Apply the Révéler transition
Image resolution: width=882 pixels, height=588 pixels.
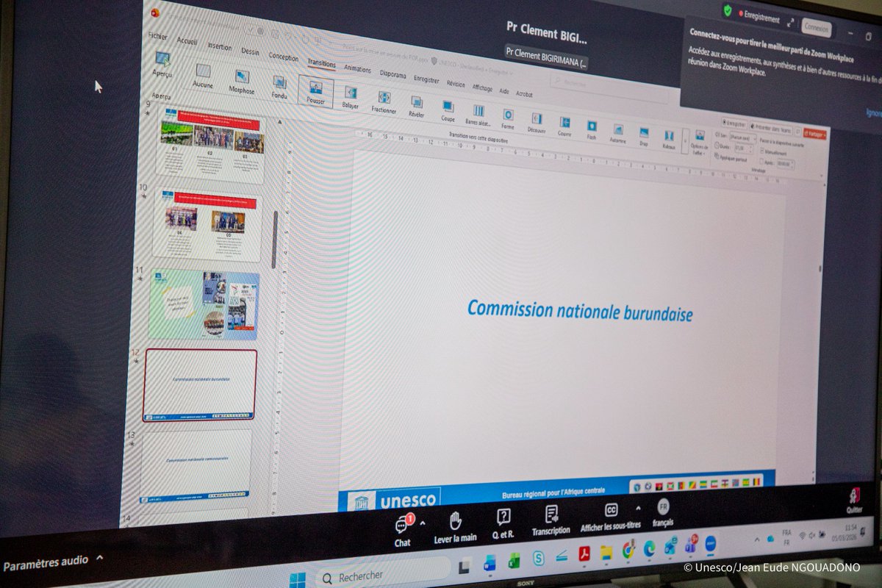coord(417,107)
